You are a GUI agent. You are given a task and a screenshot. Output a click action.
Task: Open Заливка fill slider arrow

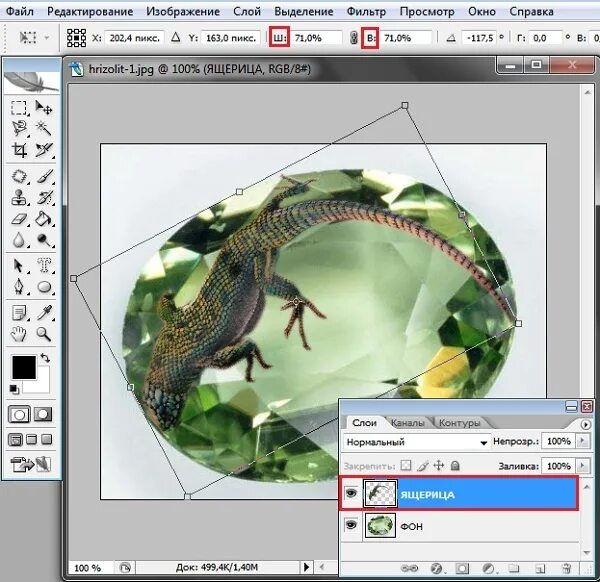[x=582, y=466]
